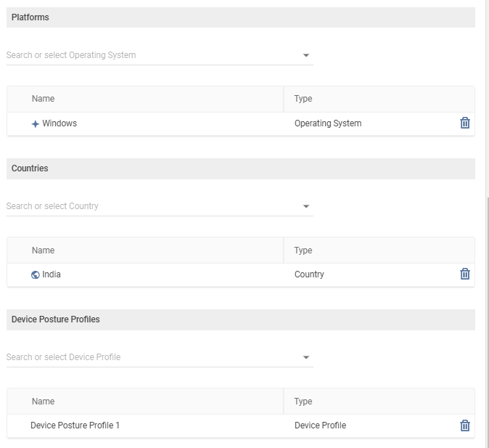Expand the Country dropdown arrow

[305, 206]
